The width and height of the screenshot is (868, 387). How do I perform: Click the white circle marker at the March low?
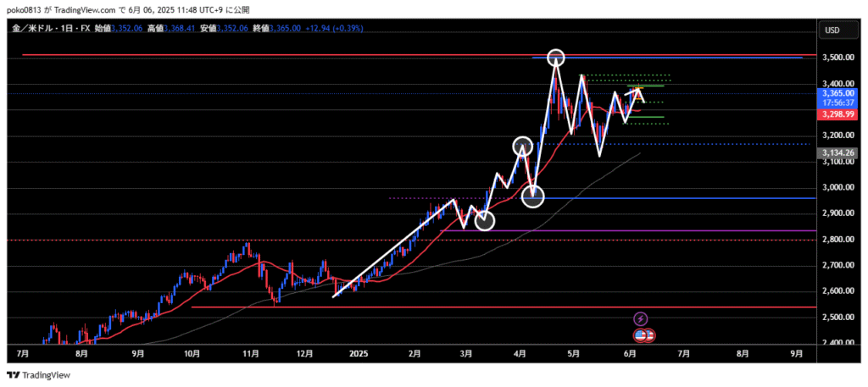click(484, 221)
